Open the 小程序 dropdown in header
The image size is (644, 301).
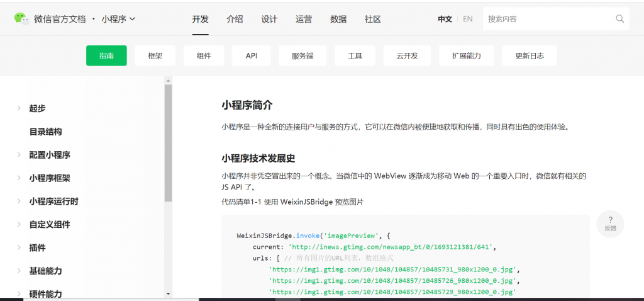118,19
